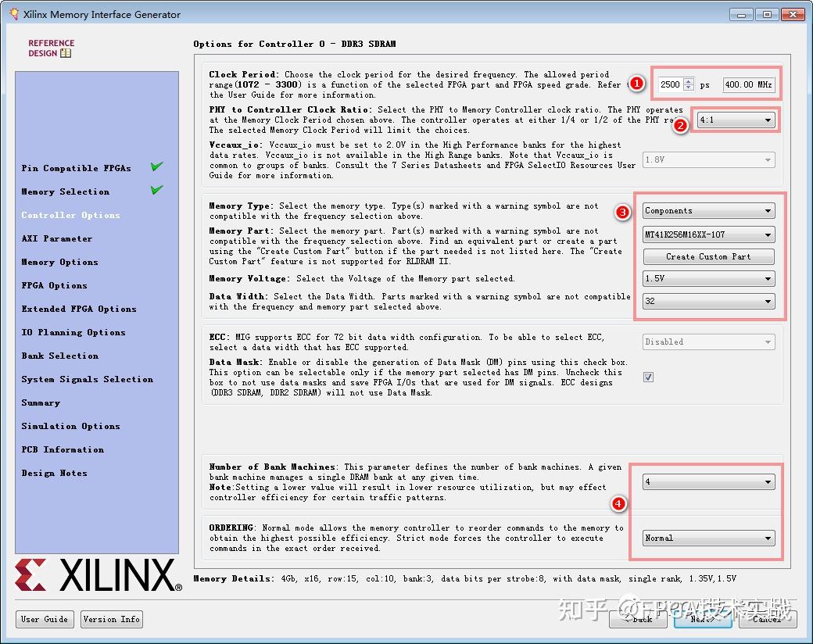Select Memory Options in the sidebar
813x644 pixels.
click(x=59, y=262)
